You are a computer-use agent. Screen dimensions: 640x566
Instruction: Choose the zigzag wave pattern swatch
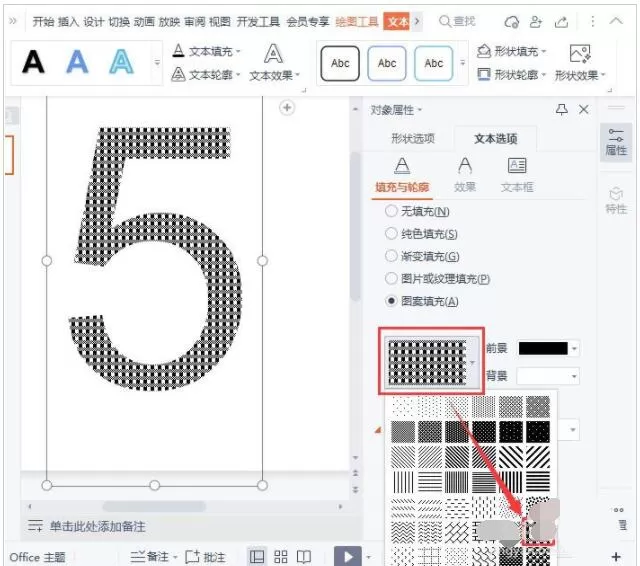point(402,533)
